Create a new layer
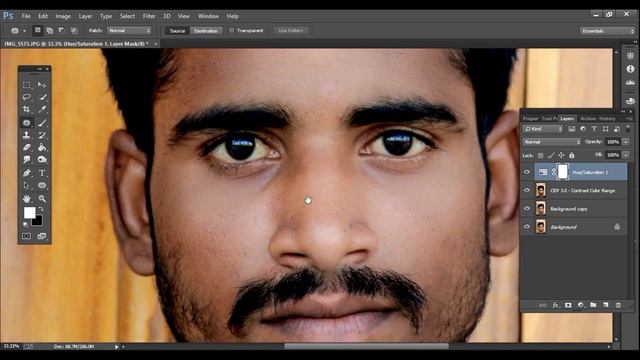This screenshot has width=640, height=360. [606, 305]
